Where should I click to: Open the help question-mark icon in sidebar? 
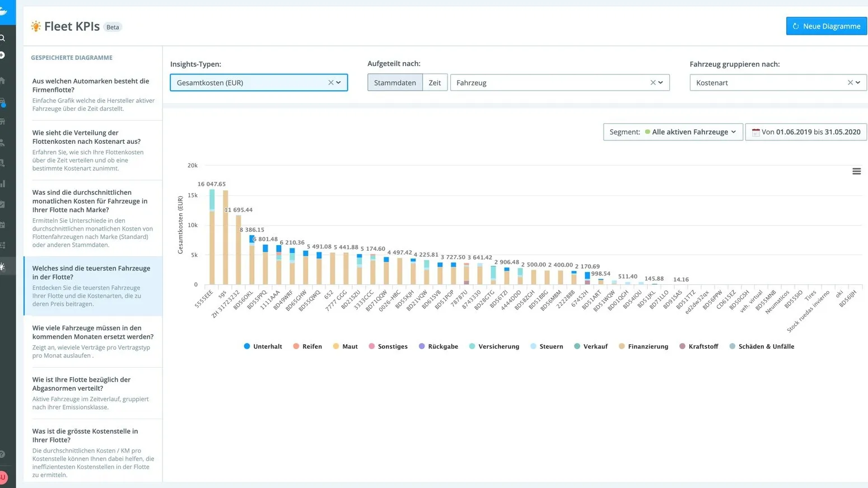coord(2,454)
